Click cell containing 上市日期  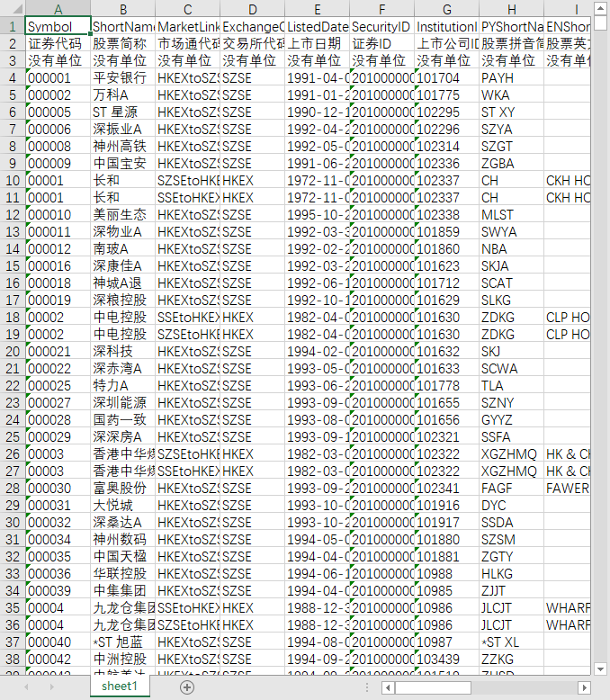(x=317, y=44)
